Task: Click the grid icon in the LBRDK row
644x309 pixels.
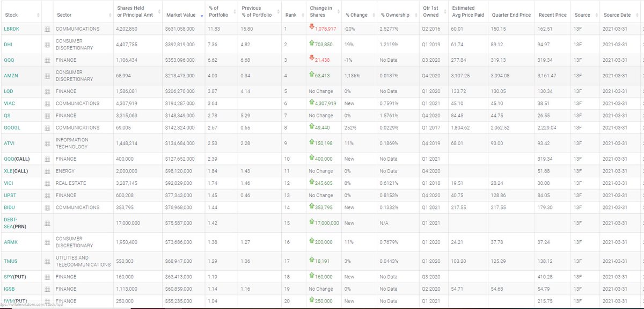Action: 47,28
